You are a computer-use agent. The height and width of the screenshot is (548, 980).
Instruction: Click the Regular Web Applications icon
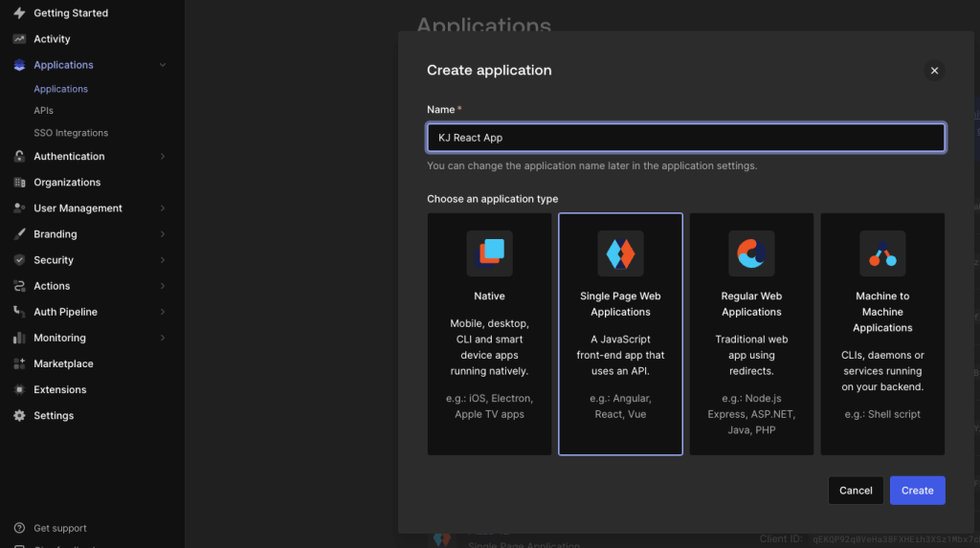[751, 253]
